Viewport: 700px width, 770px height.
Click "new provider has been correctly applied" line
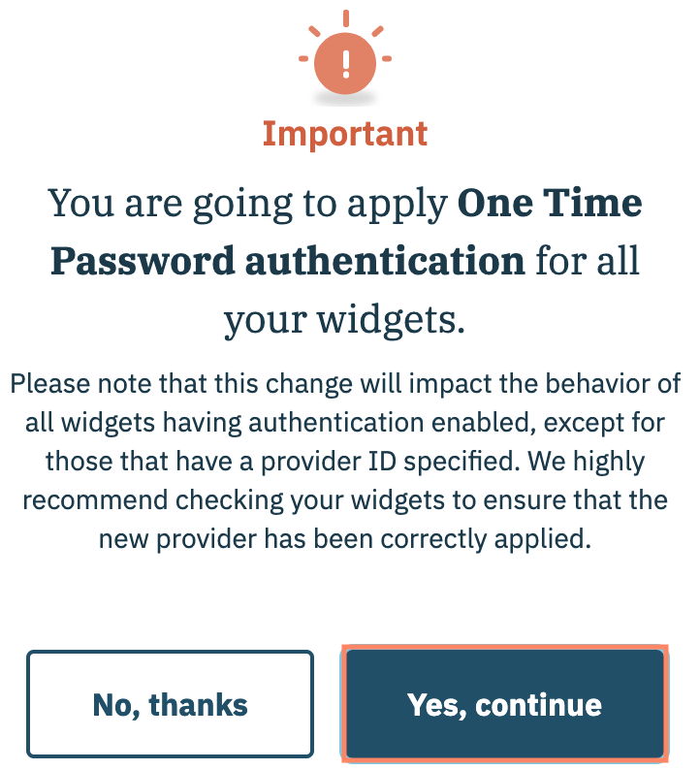345,539
